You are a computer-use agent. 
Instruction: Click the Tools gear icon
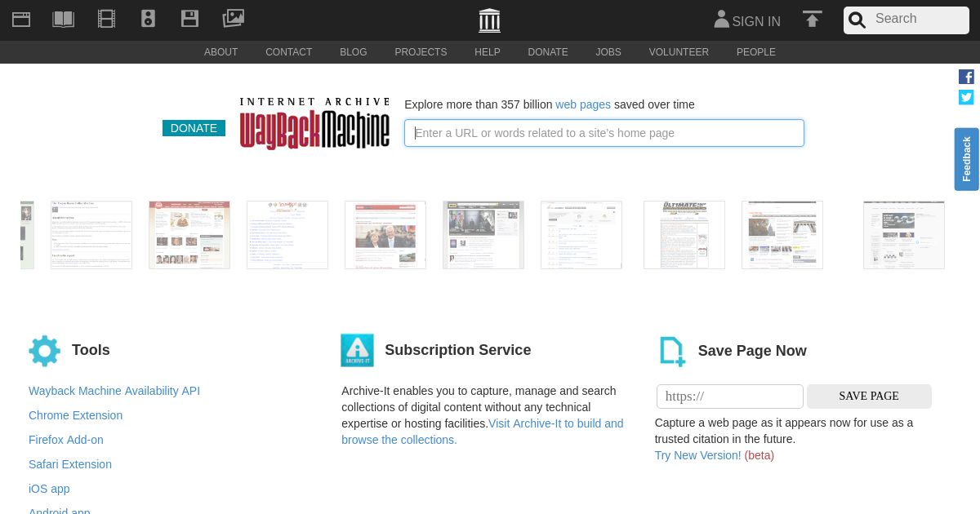tap(44, 351)
